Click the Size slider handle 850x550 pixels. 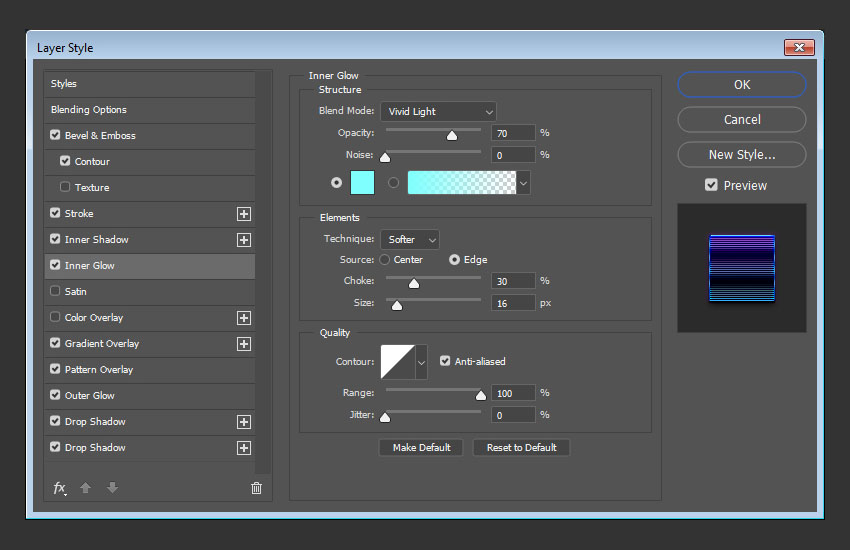click(397, 306)
